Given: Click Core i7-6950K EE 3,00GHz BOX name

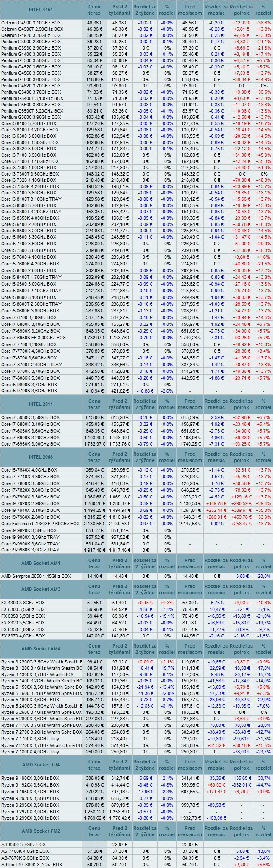Looking at the screenshot, I should point(34,338).
